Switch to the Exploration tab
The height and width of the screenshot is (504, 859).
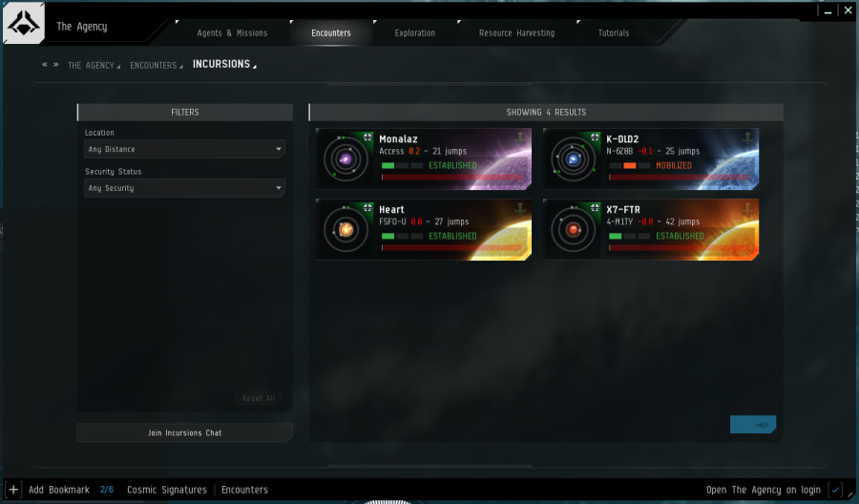click(415, 32)
